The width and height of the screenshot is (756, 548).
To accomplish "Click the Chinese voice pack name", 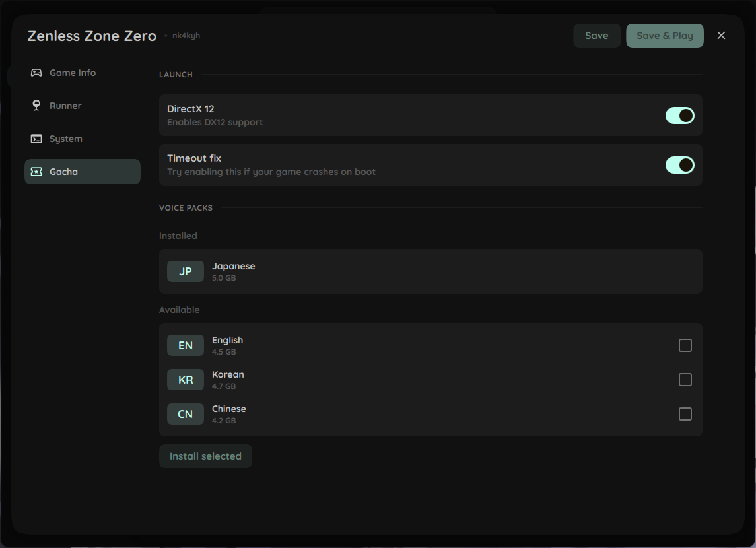I will point(229,409).
